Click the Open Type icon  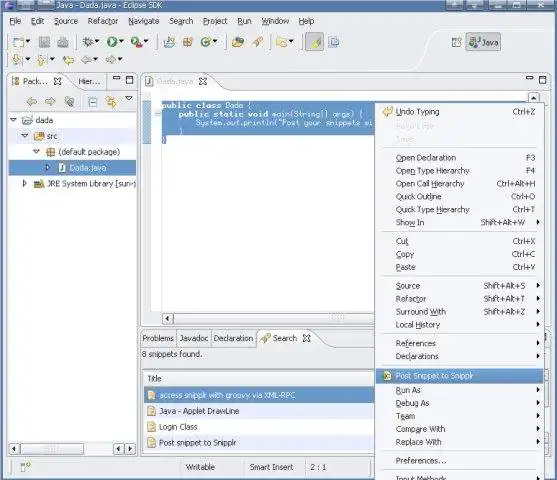(238, 42)
